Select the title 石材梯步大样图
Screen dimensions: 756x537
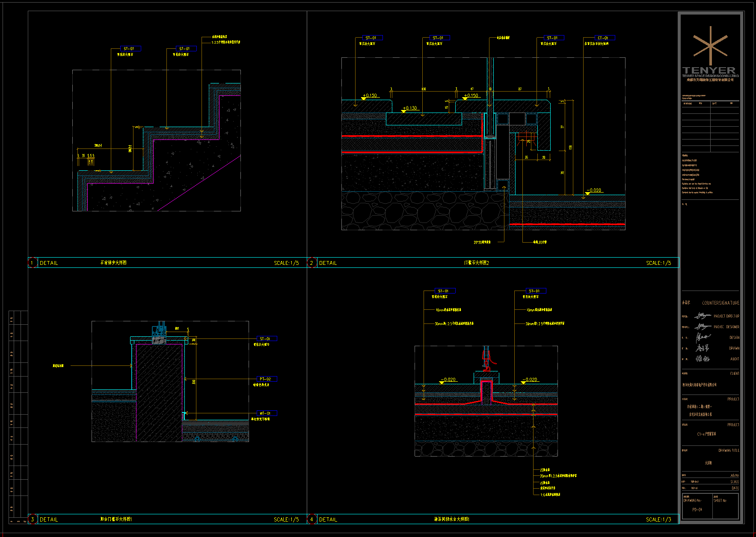click(x=113, y=263)
